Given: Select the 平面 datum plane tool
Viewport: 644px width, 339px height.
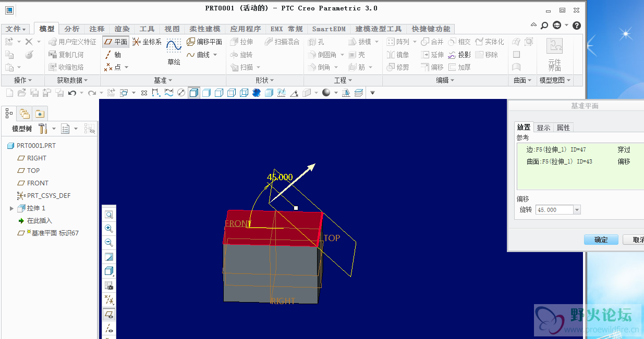Looking at the screenshot, I should (116, 42).
